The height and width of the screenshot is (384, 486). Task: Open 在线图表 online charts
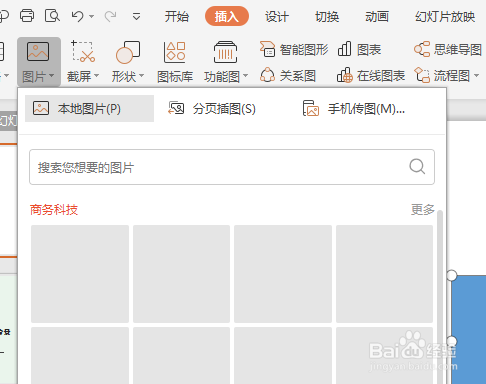pos(371,76)
